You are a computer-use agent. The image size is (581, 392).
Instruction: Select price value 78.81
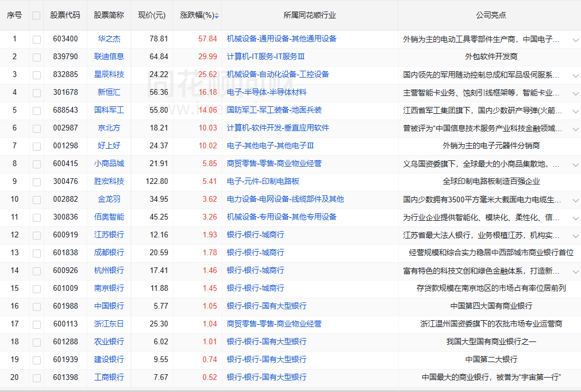click(x=159, y=39)
